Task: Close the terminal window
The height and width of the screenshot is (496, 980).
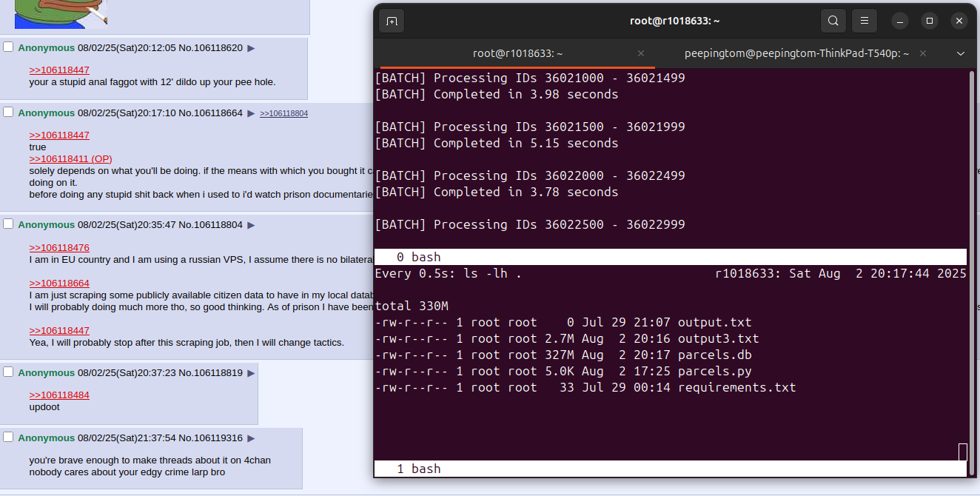Action: coord(959,21)
